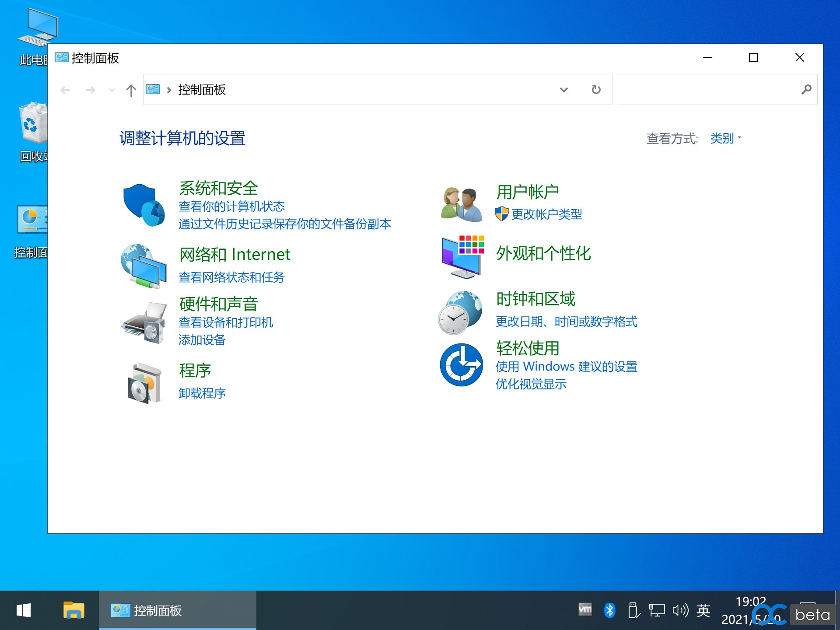The height and width of the screenshot is (630, 840).
Task: Open 优化视觉显示 link
Action: click(531, 384)
